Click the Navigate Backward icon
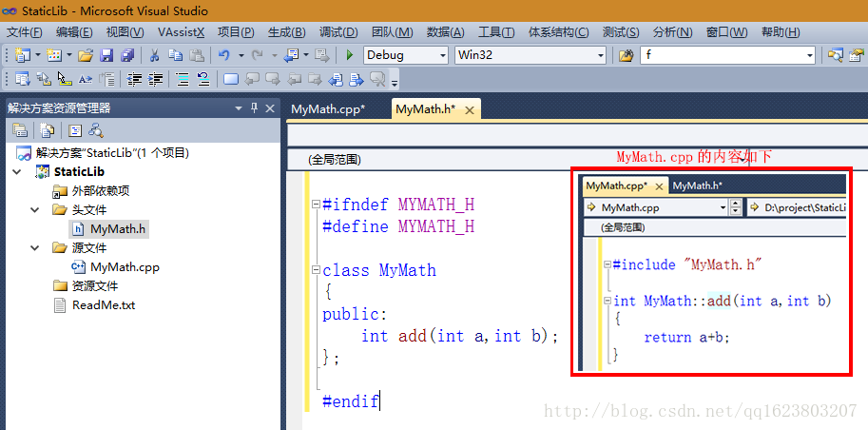868x430 pixels. tap(292, 55)
